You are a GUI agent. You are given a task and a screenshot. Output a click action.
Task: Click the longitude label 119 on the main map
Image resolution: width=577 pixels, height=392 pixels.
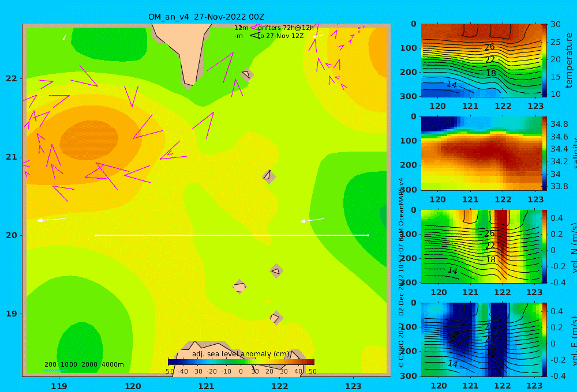click(59, 386)
